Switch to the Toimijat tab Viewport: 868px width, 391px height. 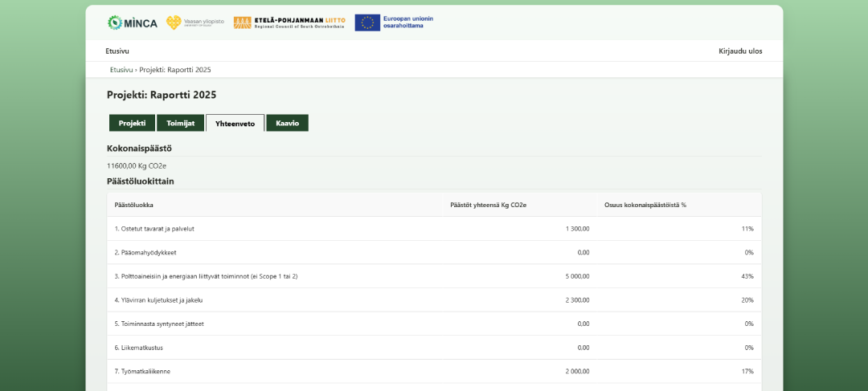tap(180, 123)
